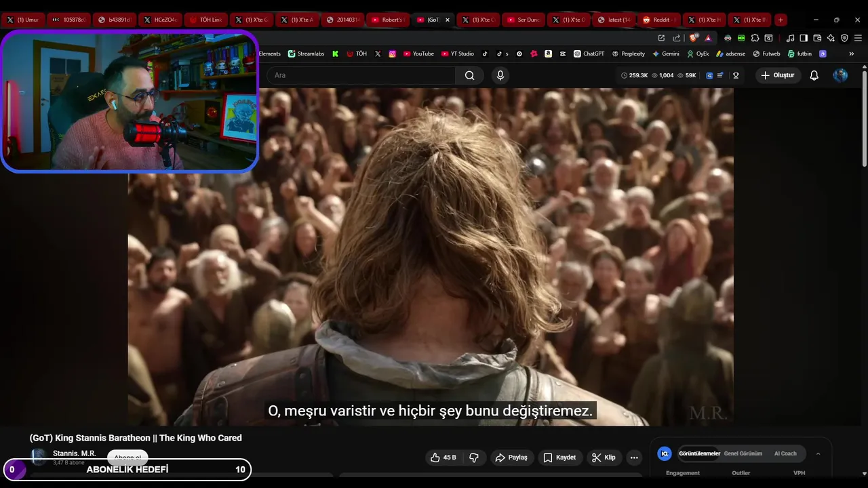Open Brave Leo AI sparkle icon
The height and width of the screenshot is (488, 868).
[831, 38]
